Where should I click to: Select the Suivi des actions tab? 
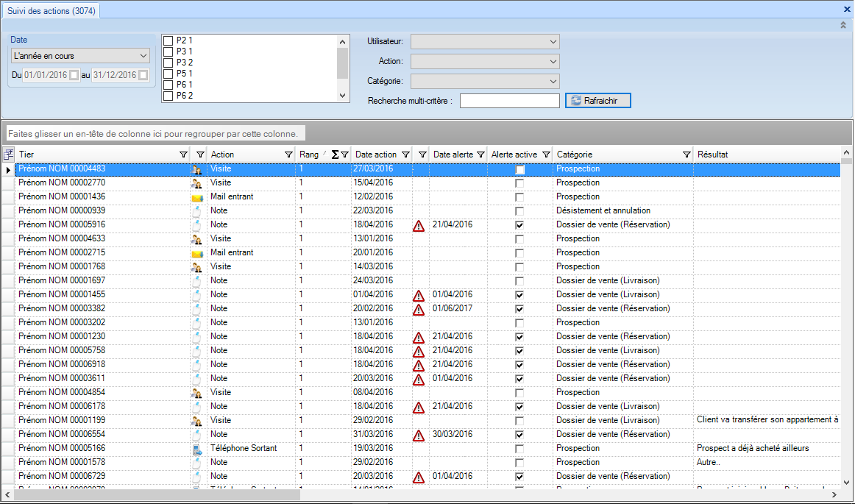[x=51, y=10]
